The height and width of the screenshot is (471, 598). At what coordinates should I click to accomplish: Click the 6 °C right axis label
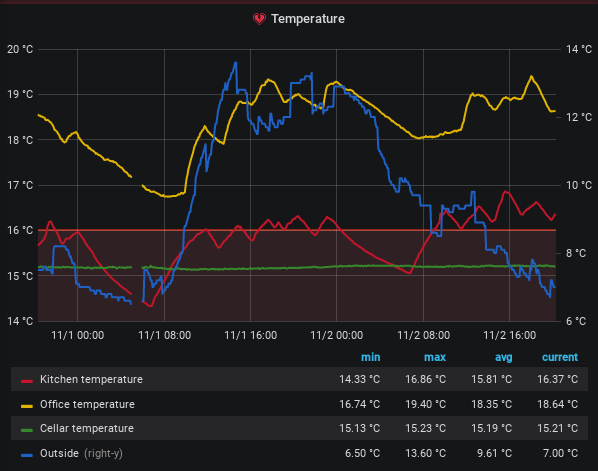pyautogui.click(x=576, y=321)
